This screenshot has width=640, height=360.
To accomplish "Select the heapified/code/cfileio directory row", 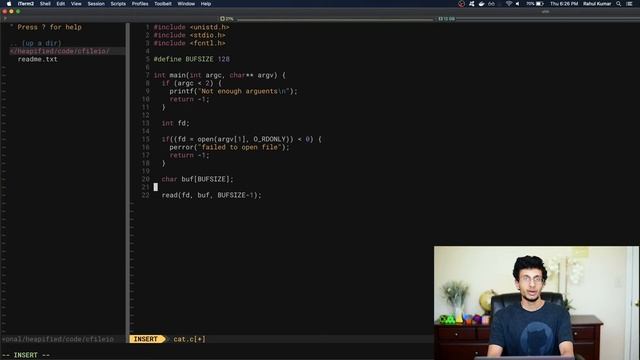I will [x=67, y=51].
